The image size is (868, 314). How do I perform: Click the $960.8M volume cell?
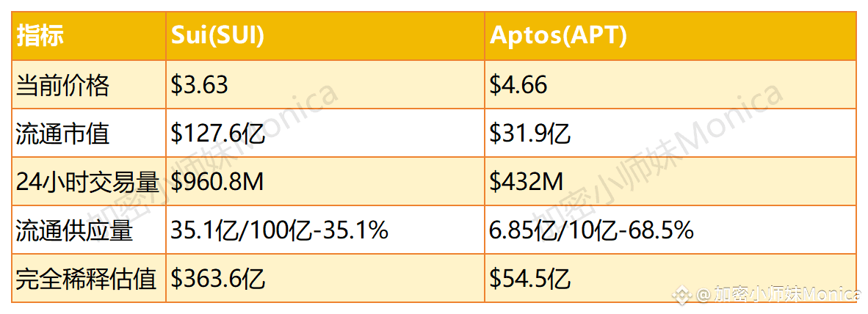click(325, 182)
